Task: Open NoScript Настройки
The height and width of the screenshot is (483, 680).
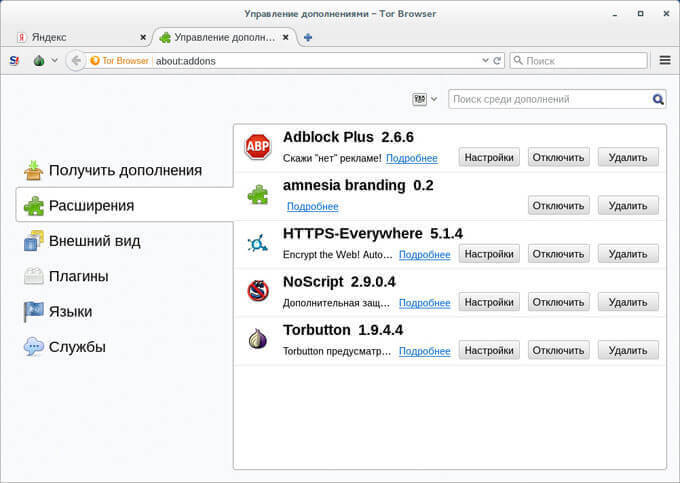Action: pos(489,302)
